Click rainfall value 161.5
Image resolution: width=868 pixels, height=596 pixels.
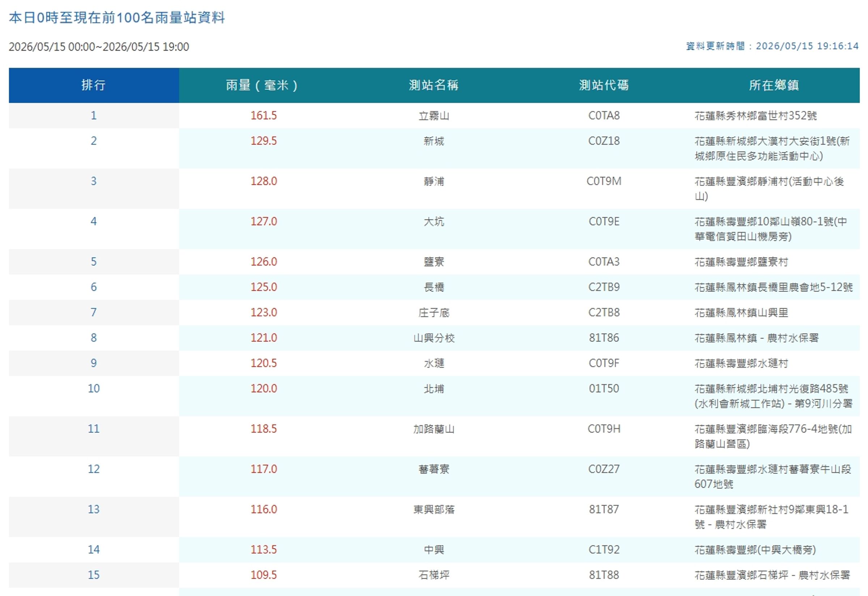[264, 115]
